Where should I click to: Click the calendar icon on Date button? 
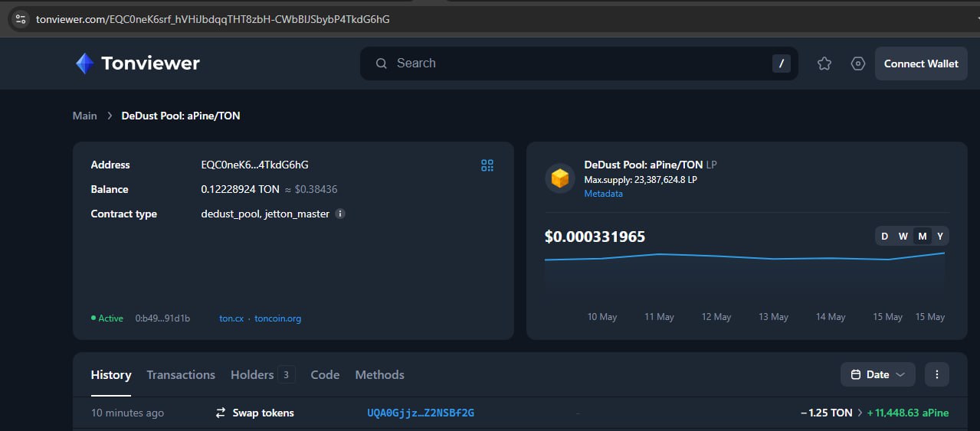(x=855, y=374)
